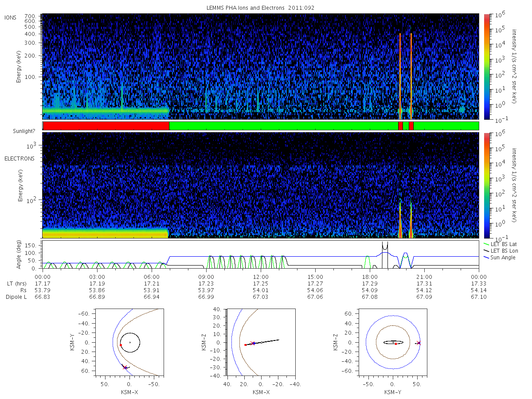Click the electrons intensity color bar

pos(487,185)
